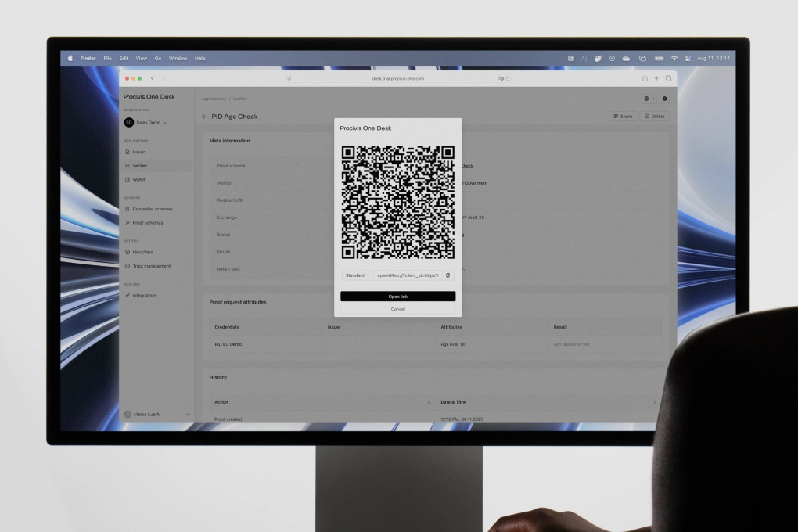This screenshot has width=798, height=532.
Task: Cancel the QR code dialog
Action: 397,309
